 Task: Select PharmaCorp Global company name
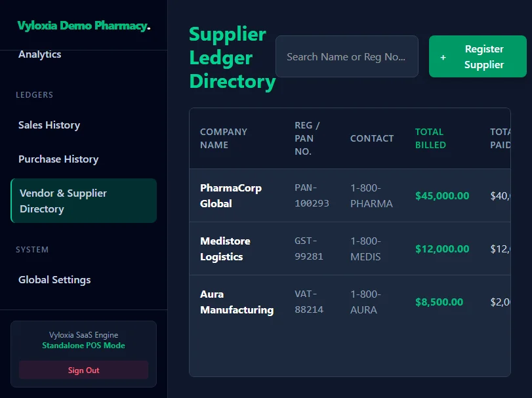tap(231, 195)
